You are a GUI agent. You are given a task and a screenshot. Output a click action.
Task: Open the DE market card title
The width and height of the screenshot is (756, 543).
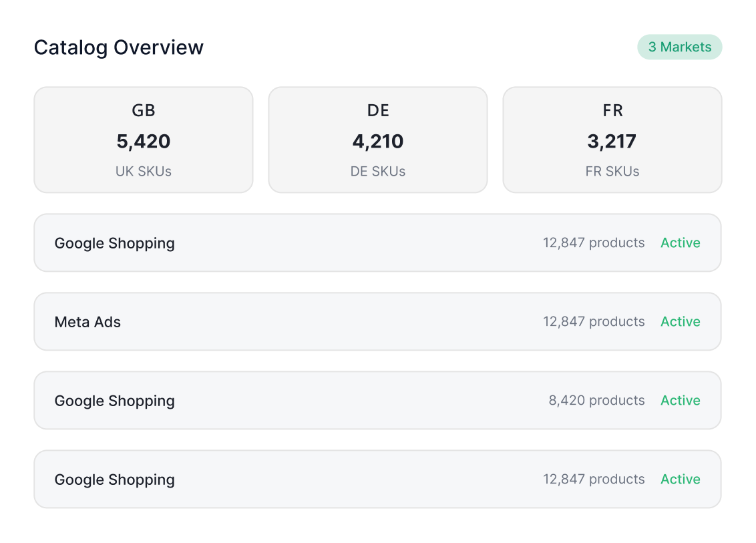point(378,110)
